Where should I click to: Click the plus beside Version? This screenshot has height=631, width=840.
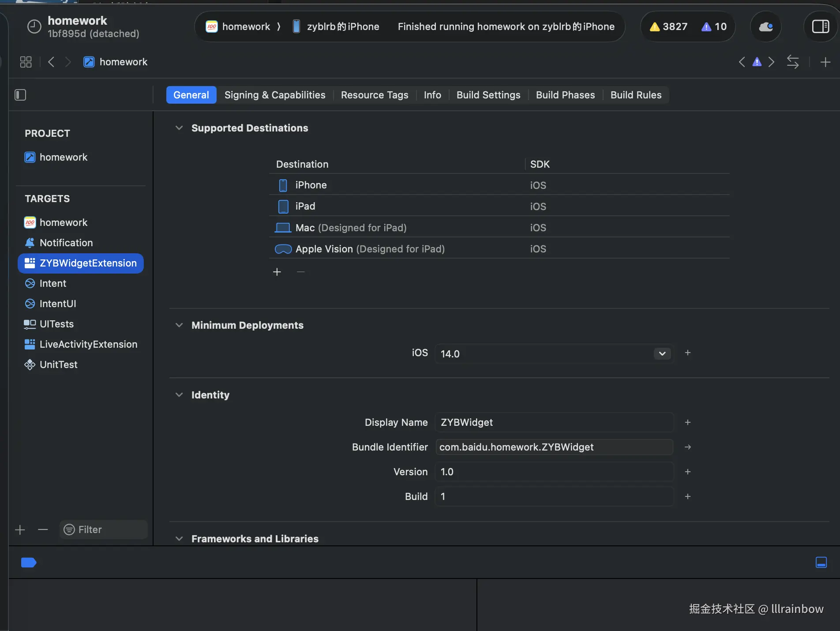(x=687, y=472)
